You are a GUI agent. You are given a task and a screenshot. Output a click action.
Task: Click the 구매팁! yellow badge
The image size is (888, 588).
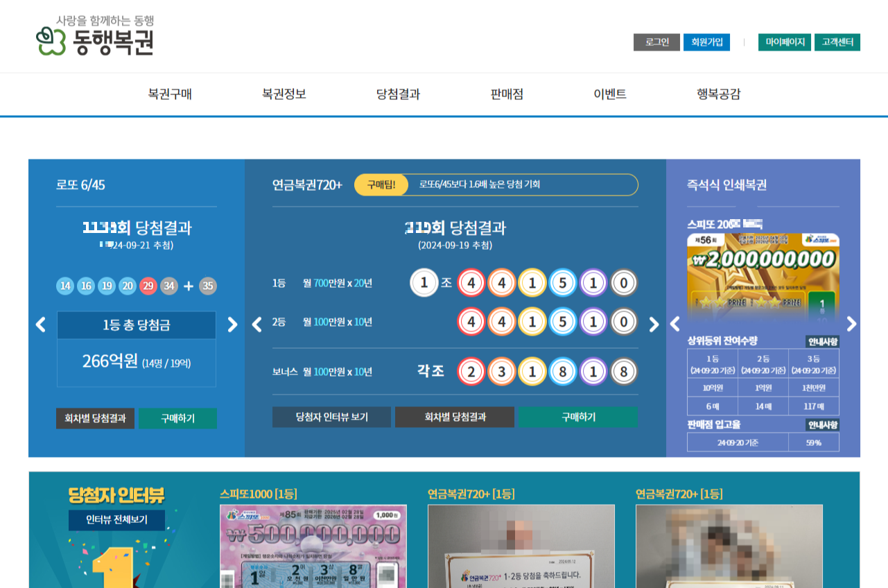pos(381,184)
